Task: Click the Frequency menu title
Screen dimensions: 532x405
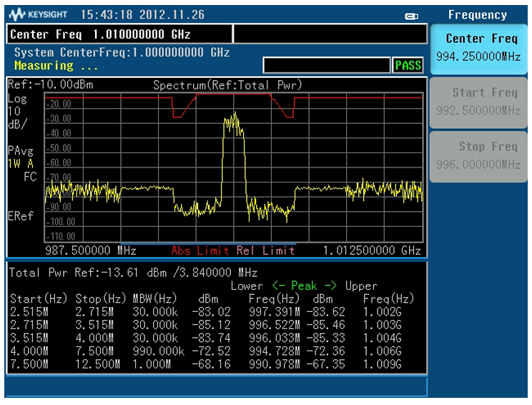Action: click(x=478, y=14)
